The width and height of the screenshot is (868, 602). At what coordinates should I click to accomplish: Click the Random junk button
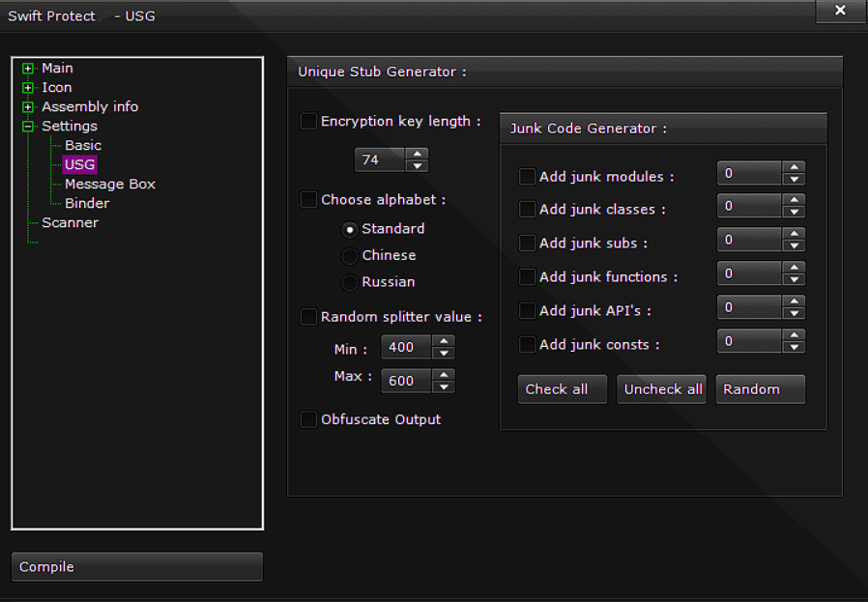(x=761, y=389)
